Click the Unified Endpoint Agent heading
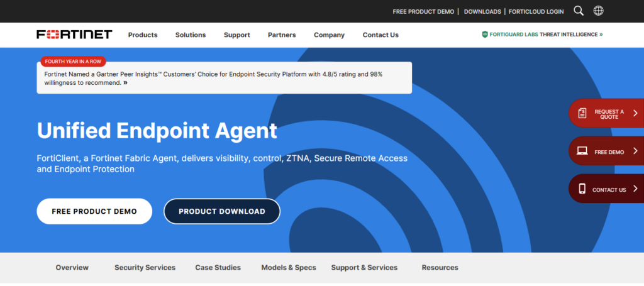This screenshot has height=286, width=644. pyautogui.click(x=157, y=131)
